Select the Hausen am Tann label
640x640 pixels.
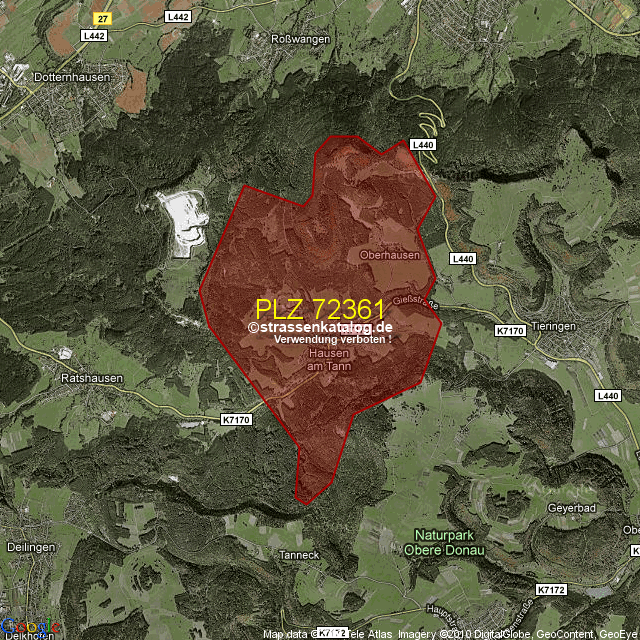(329, 360)
